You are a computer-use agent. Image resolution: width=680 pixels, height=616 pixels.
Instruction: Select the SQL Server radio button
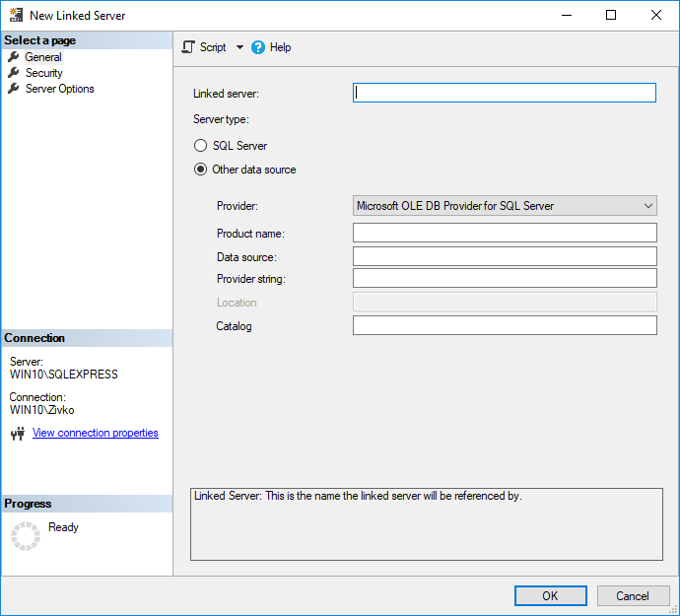point(200,146)
